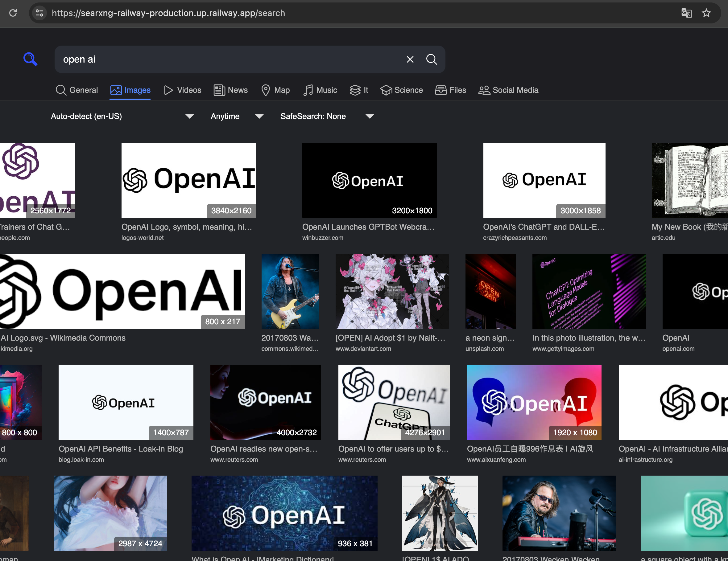Open the Videos tab
Viewport: 728px width, 561px height.
pos(182,90)
